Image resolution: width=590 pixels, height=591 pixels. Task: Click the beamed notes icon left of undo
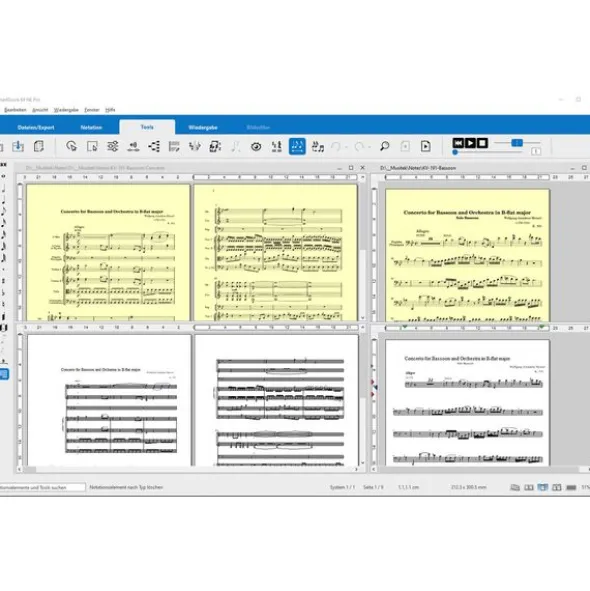(318, 146)
